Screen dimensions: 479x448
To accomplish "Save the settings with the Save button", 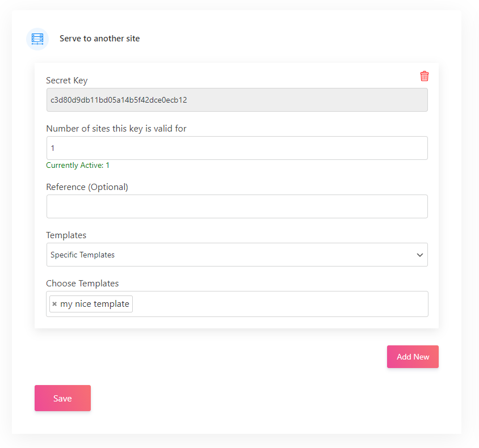I will tap(62, 398).
